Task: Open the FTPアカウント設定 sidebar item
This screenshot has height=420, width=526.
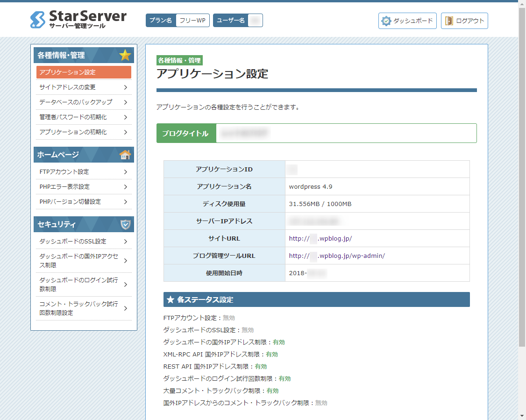Action: pos(64,172)
